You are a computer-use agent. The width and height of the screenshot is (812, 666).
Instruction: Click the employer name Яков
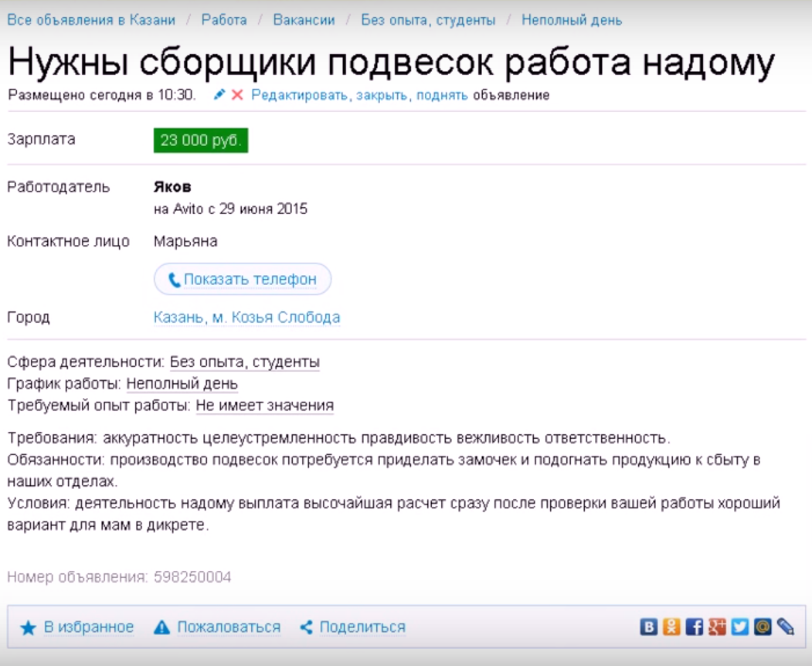(172, 187)
